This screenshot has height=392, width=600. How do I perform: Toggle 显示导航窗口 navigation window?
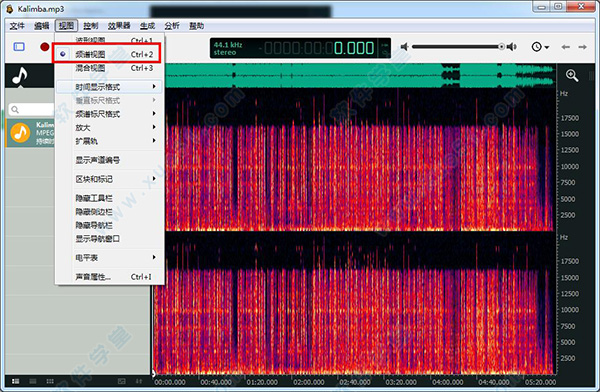click(x=109, y=238)
